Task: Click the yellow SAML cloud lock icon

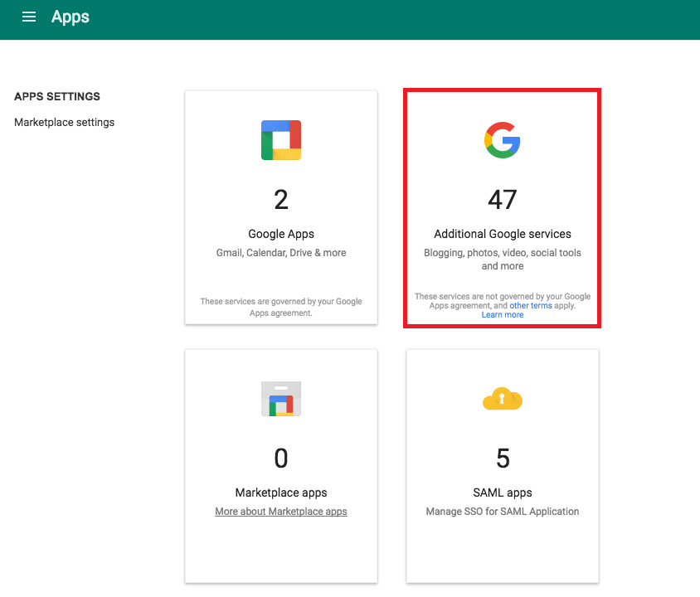Action: pyautogui.click(x=502, y=399)
